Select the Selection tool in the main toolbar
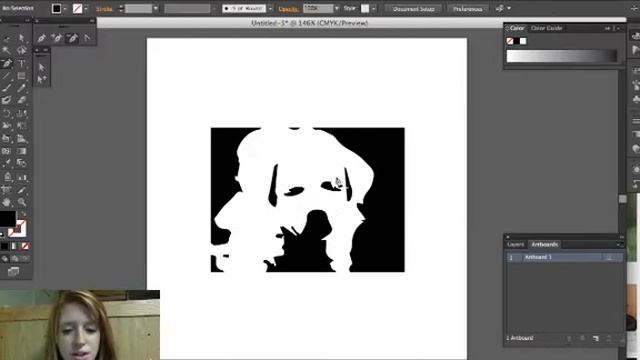The image size is (640, 360). coord(7,38)
